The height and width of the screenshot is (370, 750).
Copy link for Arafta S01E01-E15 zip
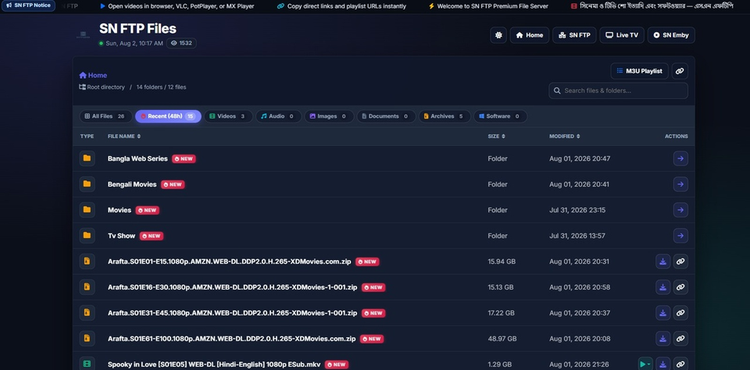[x=680, y=261]
